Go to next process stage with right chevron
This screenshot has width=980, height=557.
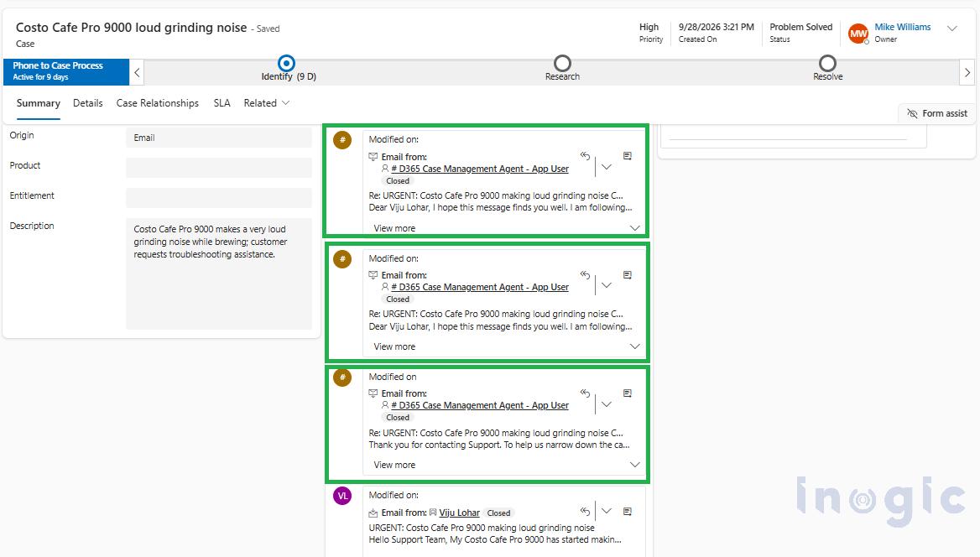[x=967, y=72]
